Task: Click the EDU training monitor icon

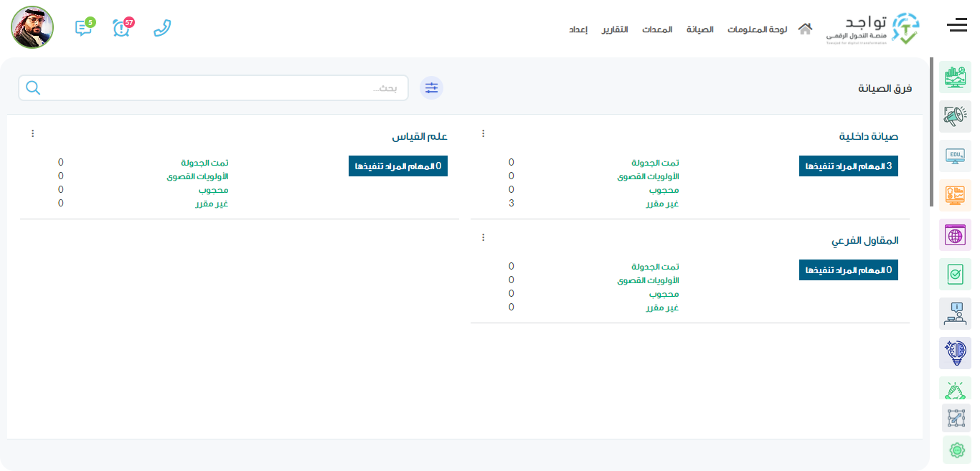Action: [955, 156]
